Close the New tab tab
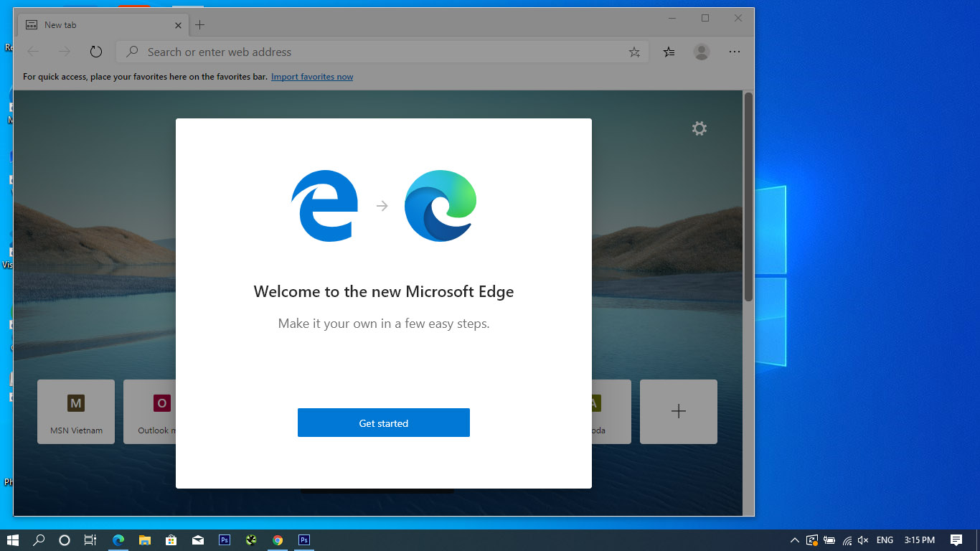The height and width of the screenshot is (551, 980). pos(178,25)
